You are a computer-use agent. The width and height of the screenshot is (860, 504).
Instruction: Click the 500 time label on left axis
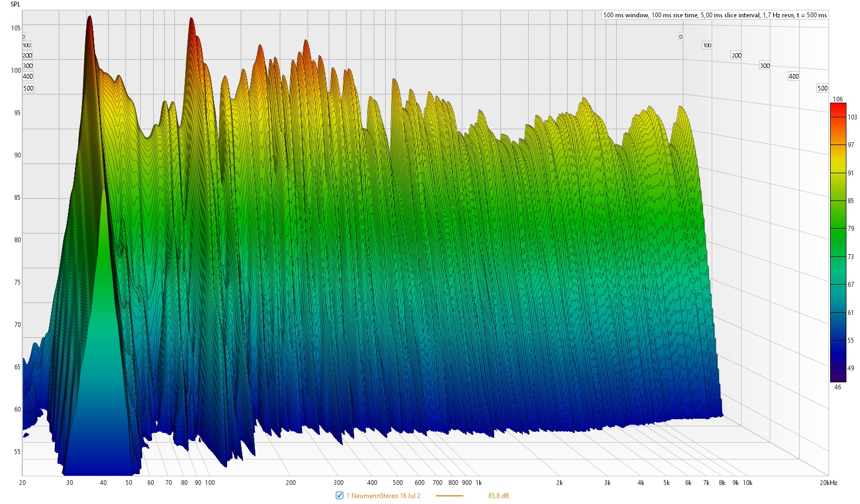(x=28, y=89)
